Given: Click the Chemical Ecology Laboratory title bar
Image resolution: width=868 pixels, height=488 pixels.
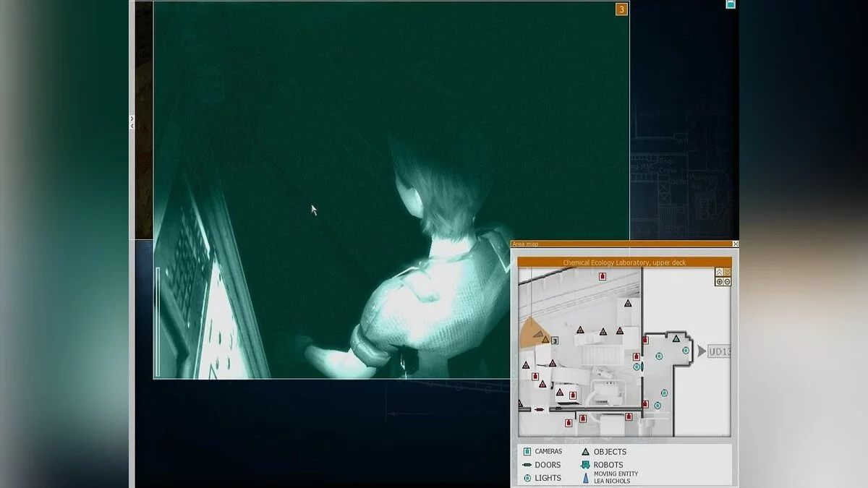Looking at the screenshot, I should pos(624,262).
